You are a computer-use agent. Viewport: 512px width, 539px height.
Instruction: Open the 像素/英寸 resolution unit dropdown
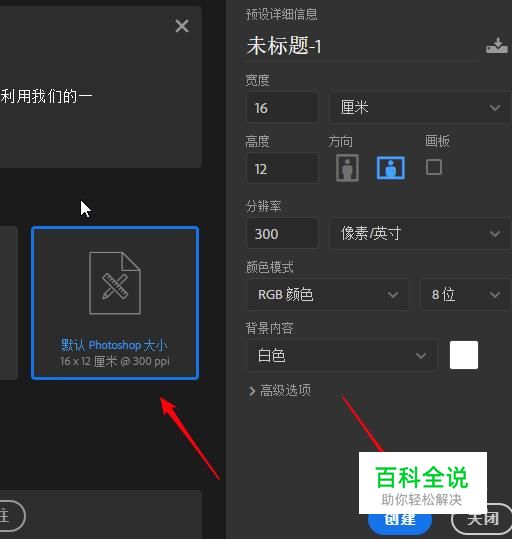coord(420,233)
